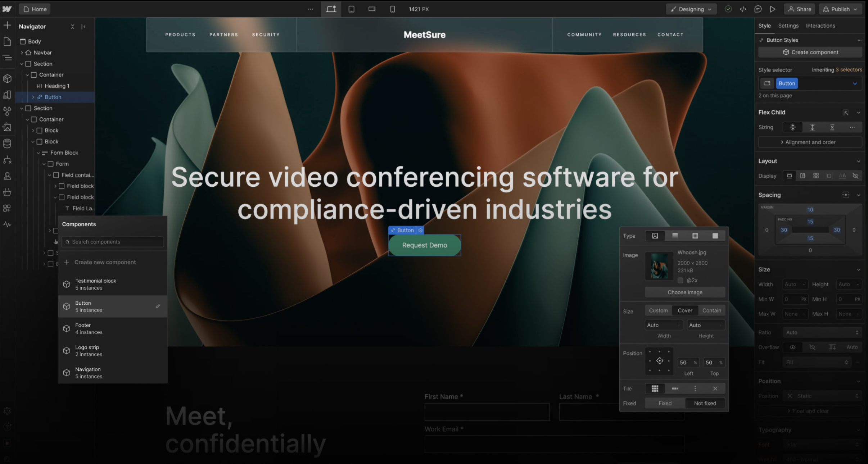Open the code export view
Screen dimensions: 868x464
[x=743, y=9]
